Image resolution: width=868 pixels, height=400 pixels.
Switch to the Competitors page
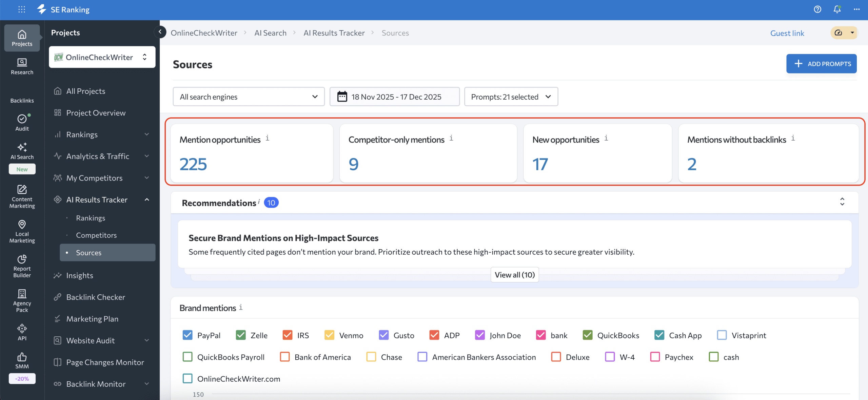pyautogui.click(x=96, y=235)
